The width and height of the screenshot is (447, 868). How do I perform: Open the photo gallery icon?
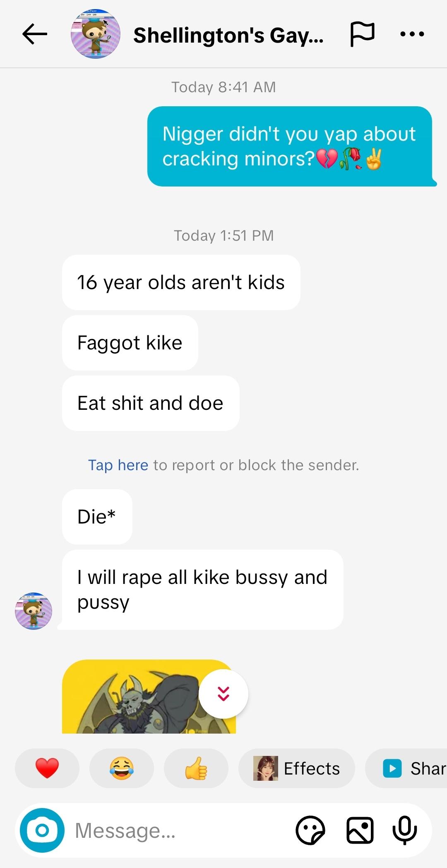360,830
